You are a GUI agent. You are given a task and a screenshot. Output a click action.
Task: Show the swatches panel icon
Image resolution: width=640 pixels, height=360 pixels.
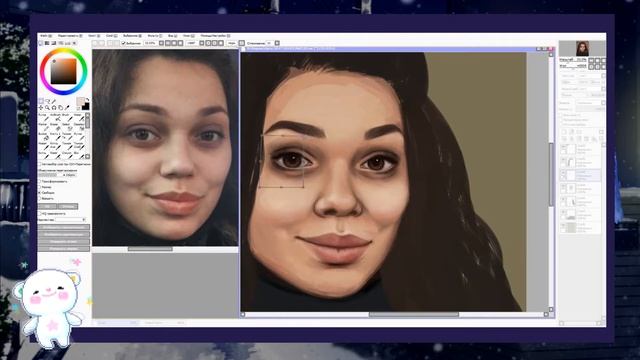[68, 43]
